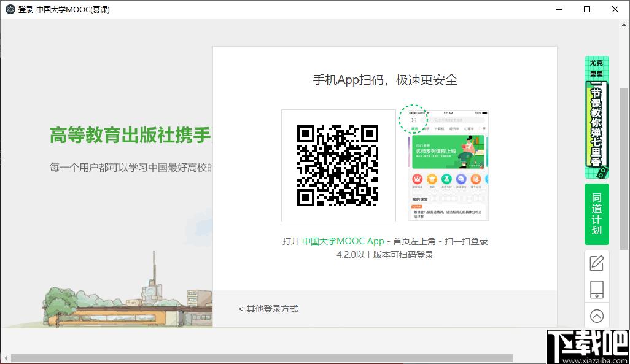The width and height of the screenshot is (630, 364).
Task: Click the mobile phone icon in right sidebar
Action: [x=596, y=290]
